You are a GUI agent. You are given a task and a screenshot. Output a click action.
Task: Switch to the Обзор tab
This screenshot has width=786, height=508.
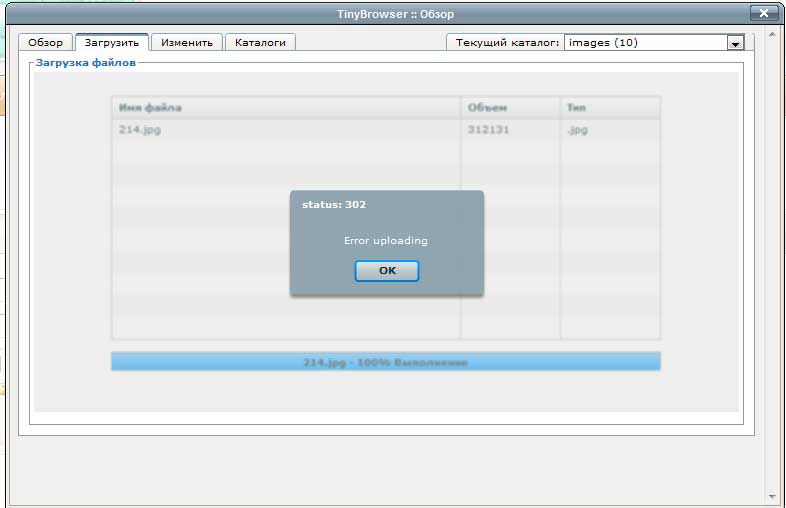click(x=45, y=43)
